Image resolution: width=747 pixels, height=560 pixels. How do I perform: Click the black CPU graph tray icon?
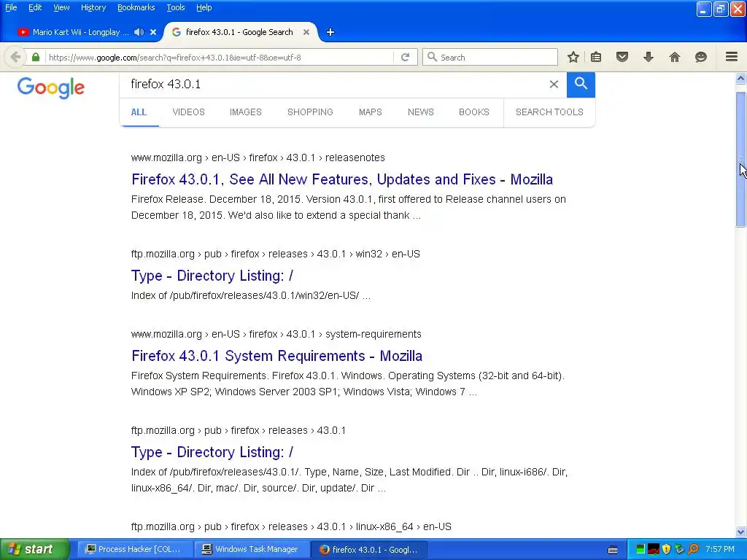[653, 549]
